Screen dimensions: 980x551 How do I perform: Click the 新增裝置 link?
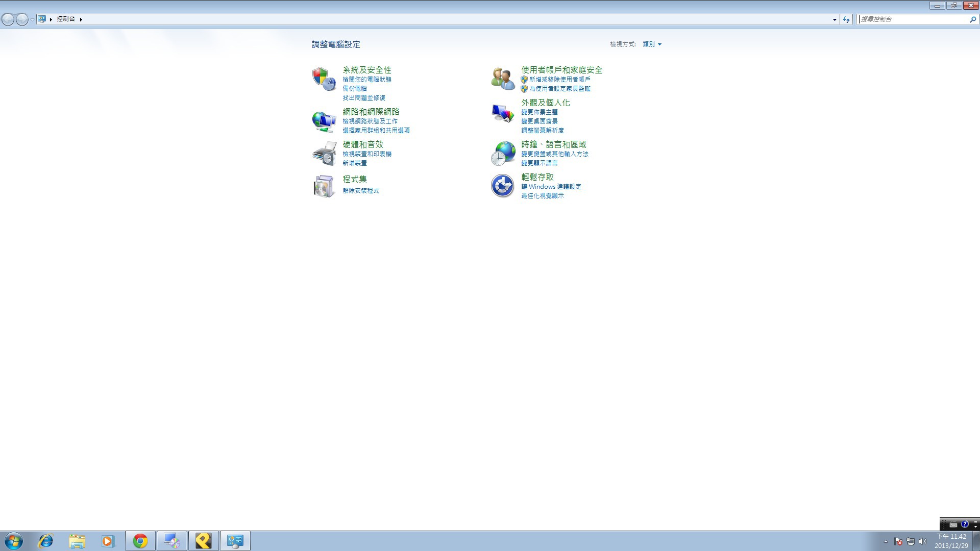click(355, 163)
